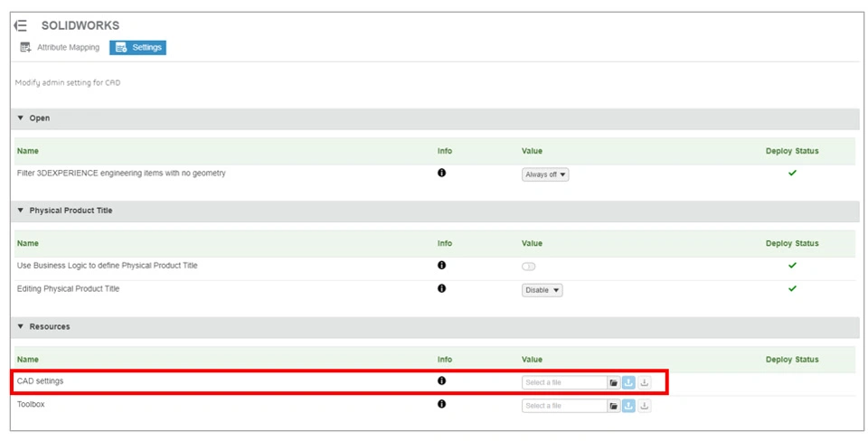Collapse the Open section triangle
The height and width of the screenshot is (441, 868).
point(21,117)
